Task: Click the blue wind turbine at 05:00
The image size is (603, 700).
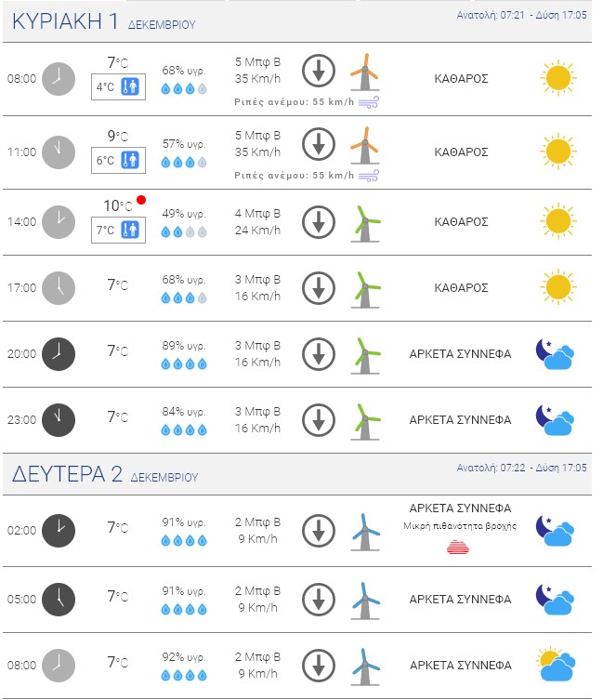Action: (364, 600)
